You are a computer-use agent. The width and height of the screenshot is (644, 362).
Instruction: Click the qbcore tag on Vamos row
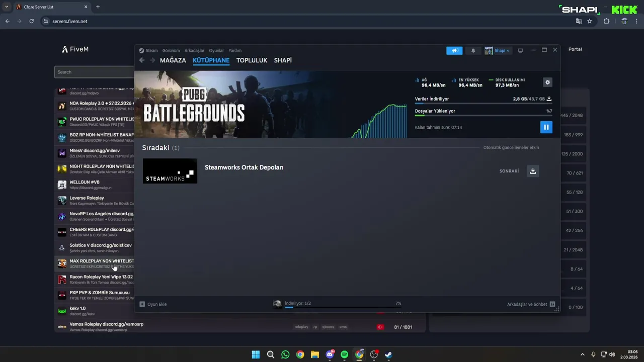point(328,327)
